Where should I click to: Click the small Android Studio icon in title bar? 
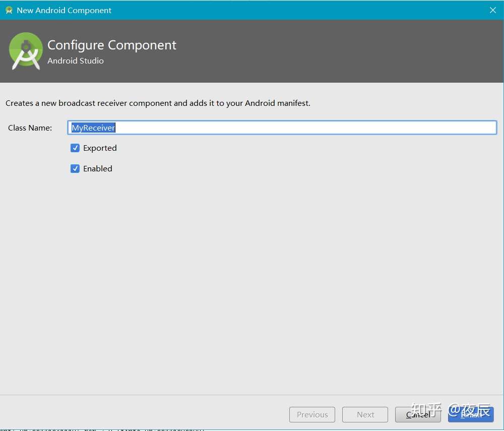(9, 10)
